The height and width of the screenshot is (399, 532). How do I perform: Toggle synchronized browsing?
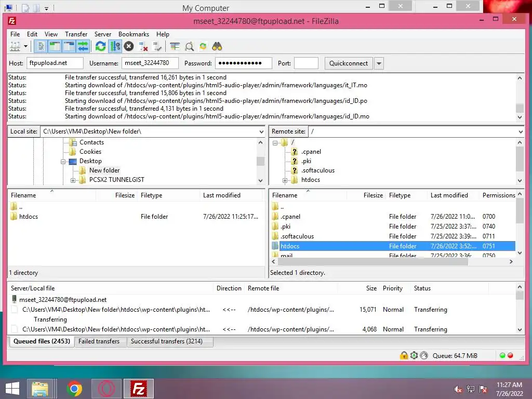[203, 46]
